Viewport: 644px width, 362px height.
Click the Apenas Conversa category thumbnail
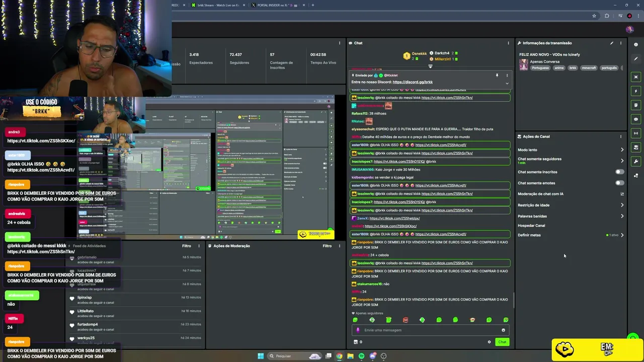coord(524,64)
